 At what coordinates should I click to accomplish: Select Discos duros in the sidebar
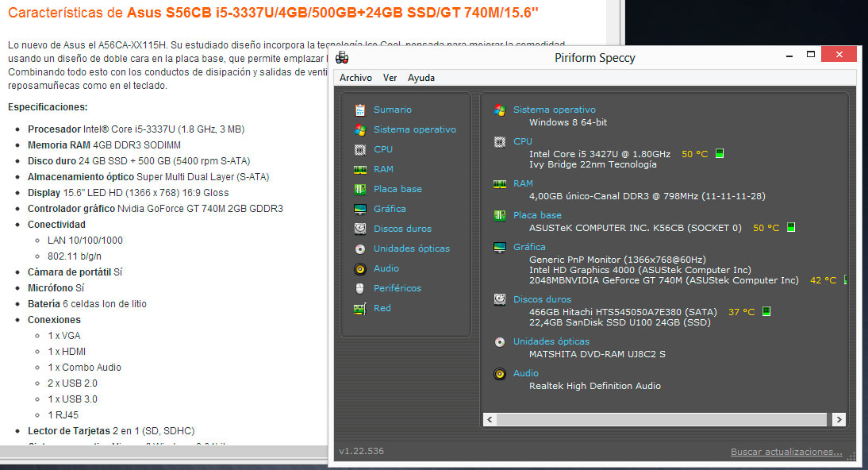[x=402, y=229]
